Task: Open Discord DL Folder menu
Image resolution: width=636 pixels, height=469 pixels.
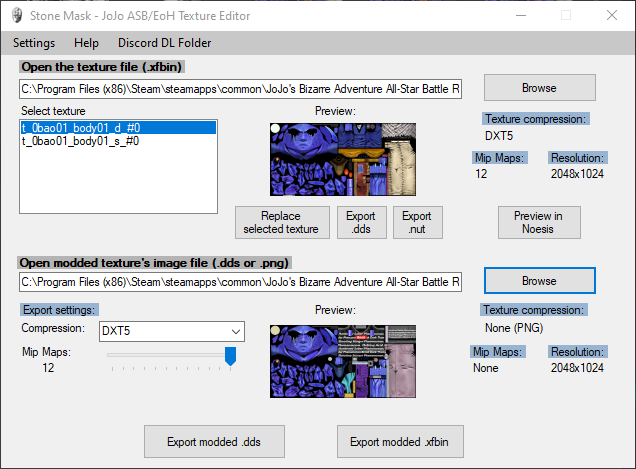Action: (164, 43)
